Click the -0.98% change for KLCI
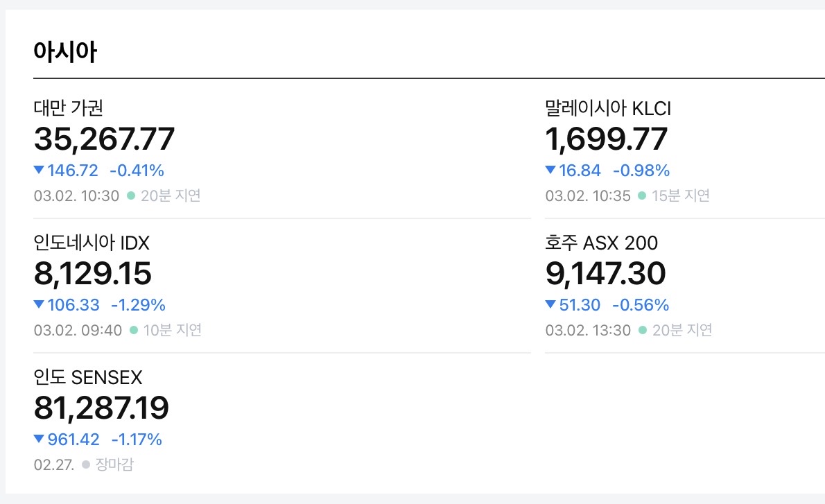The image size is (825, 504). pos(641,170)
